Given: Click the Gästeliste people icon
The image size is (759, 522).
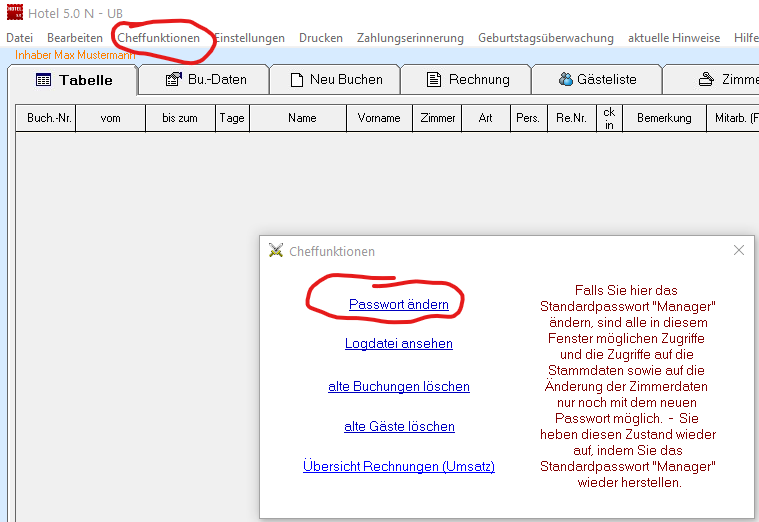Looking at the screenshot, I should 566,80.
